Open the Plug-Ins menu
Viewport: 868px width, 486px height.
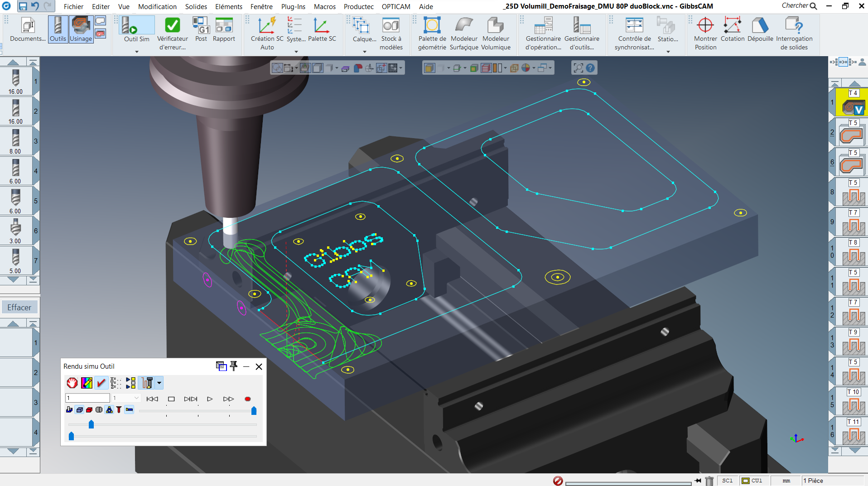coord(293,6)
